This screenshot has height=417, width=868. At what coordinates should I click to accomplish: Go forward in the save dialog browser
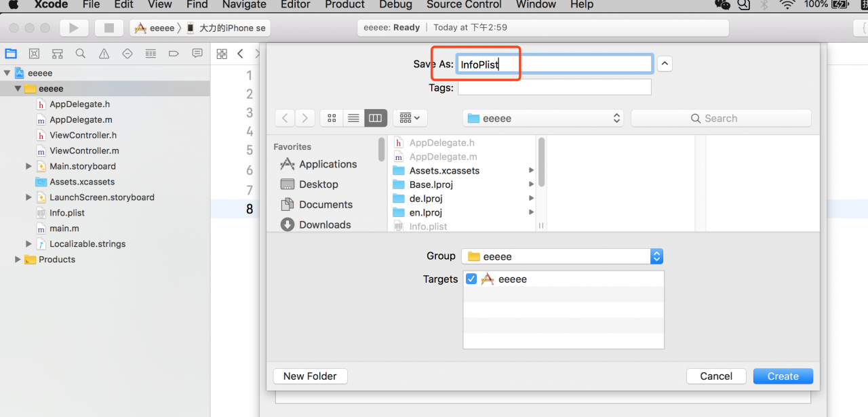305,118
